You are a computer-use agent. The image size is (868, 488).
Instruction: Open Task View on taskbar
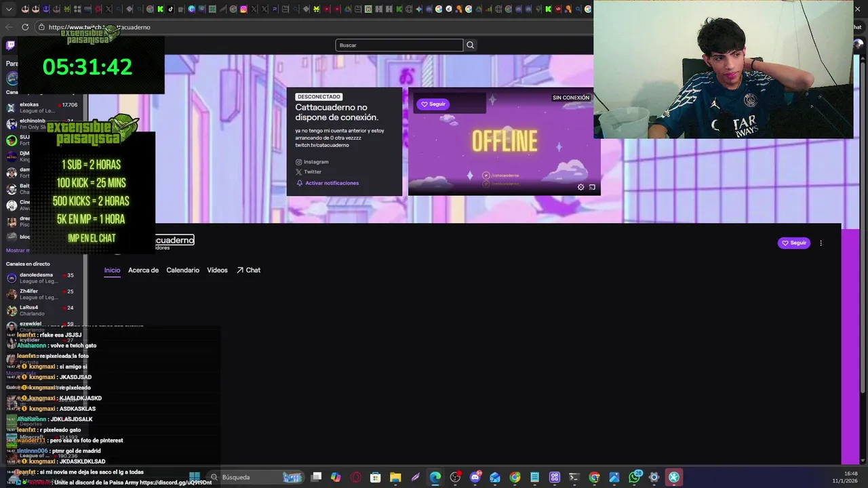316,477
